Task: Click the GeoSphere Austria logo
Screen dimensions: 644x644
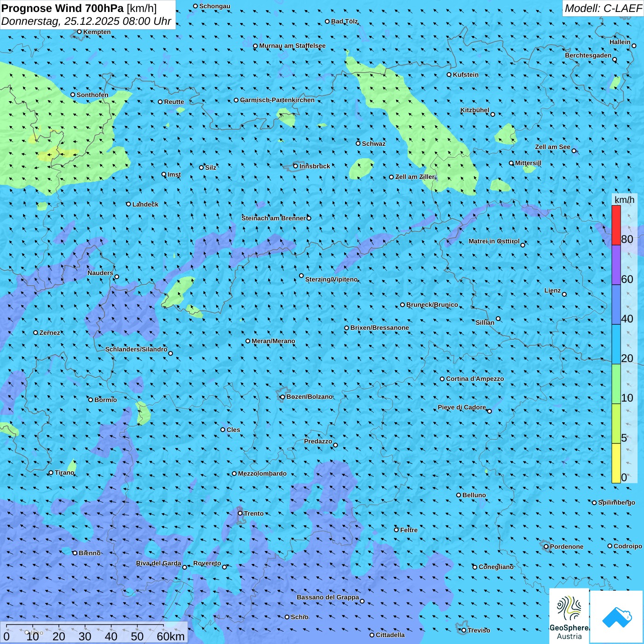Action: [x=569, y=616]
